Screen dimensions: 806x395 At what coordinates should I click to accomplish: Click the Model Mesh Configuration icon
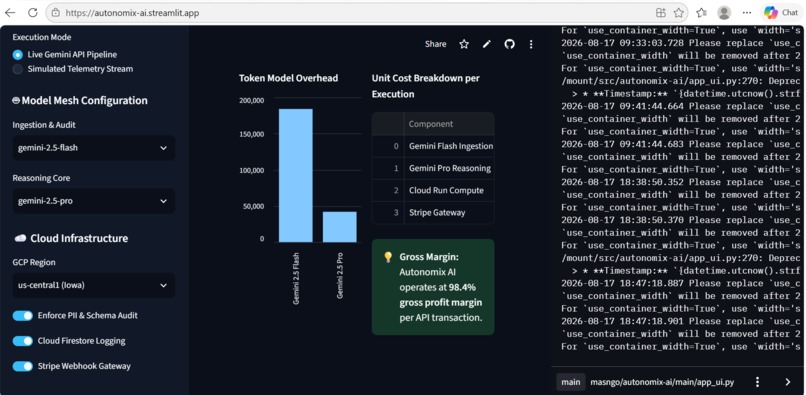[x=16, y=101]
